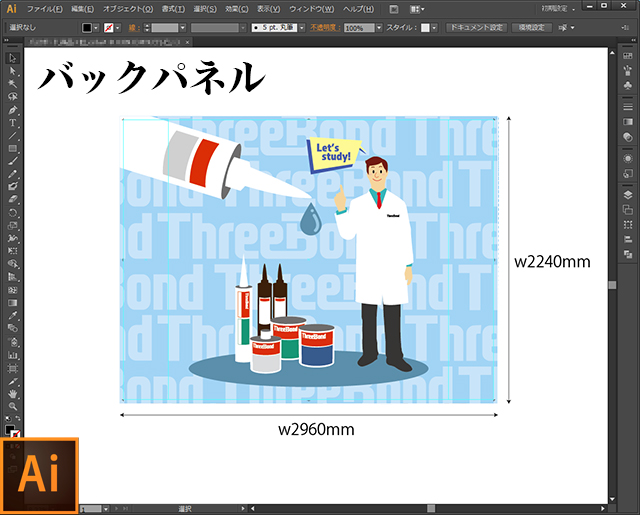The width and height of the screenshot is (640, 515).
Task: Select the Hand tool
Action: coord(12,394)
